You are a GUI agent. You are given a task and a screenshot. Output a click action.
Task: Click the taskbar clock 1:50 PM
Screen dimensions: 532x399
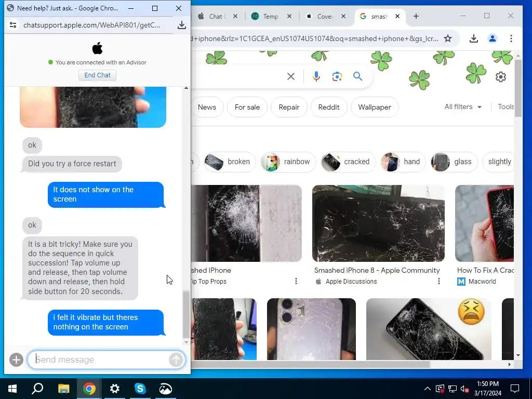tap(488, 384)
